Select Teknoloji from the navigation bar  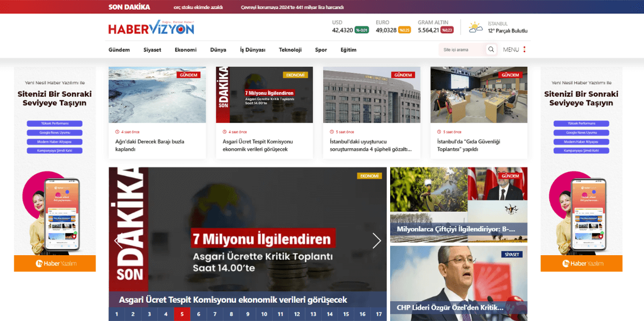[x=290, y=49]
